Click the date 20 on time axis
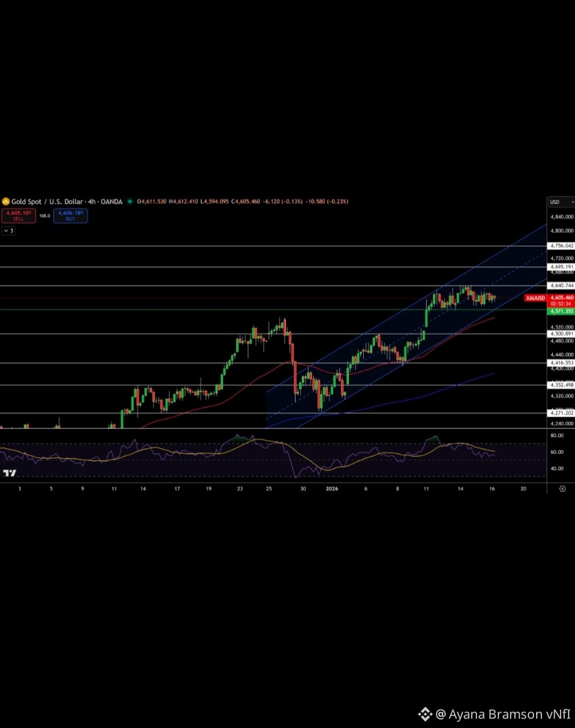Image resolution: width=575 pixels, height=728 pixels. point(523,489)
